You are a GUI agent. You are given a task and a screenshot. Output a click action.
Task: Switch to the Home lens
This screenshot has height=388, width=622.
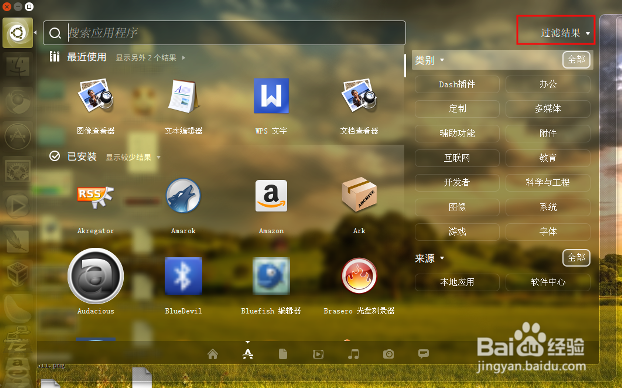213,354
